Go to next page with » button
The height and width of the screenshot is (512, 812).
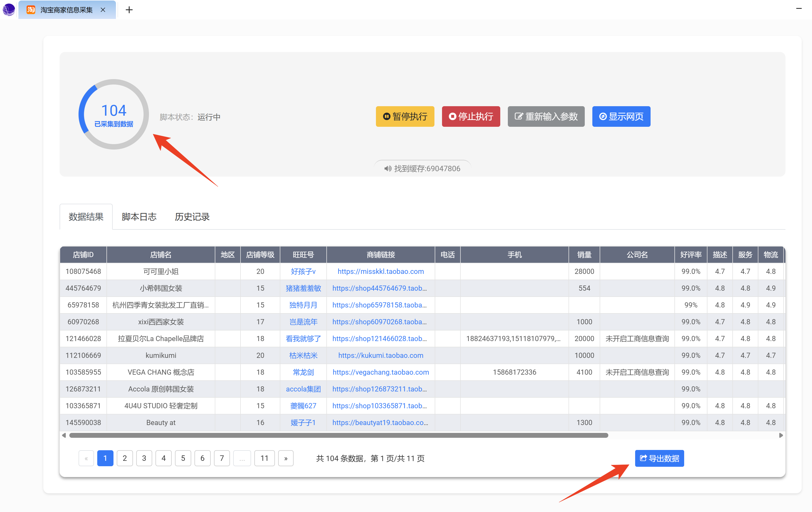[286, 458]
